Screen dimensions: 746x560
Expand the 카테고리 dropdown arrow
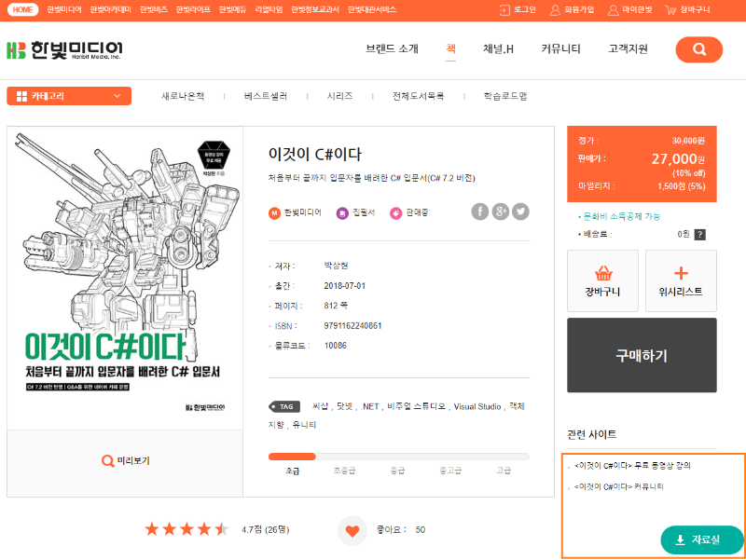(x=117, y=96)
